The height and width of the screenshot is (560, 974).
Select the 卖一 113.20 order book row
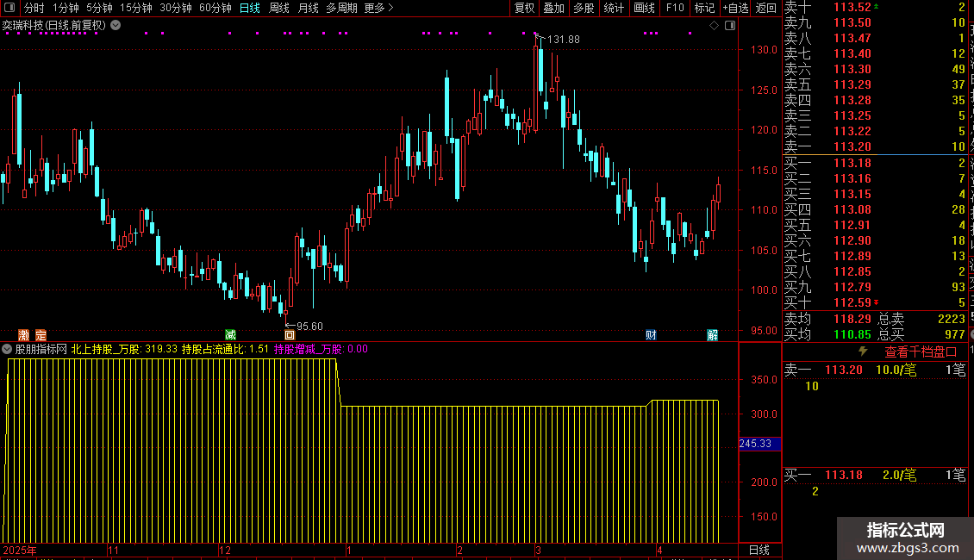tap(875, 146)
